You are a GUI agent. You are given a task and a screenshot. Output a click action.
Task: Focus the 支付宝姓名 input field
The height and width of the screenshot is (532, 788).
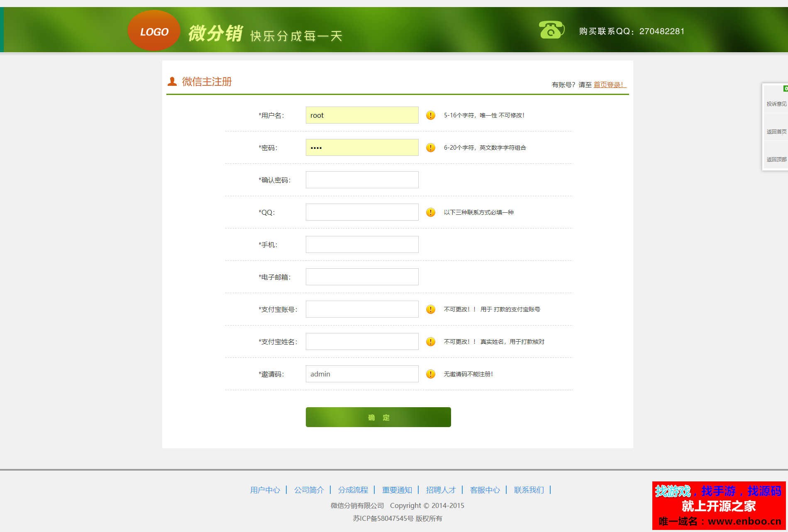(362, 342)
